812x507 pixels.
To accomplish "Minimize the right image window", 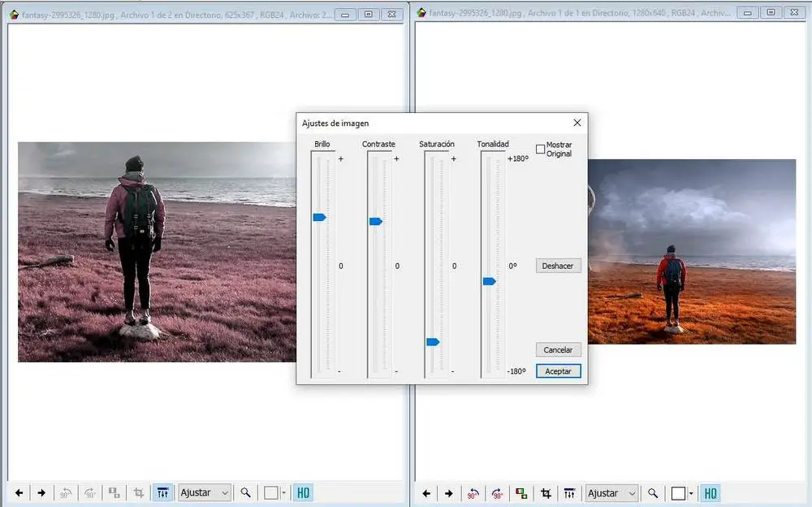I will [748, 12].
